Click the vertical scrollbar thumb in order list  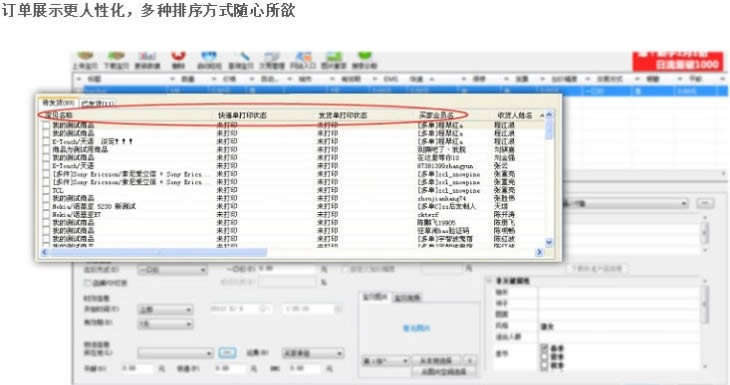pos(549,129)
